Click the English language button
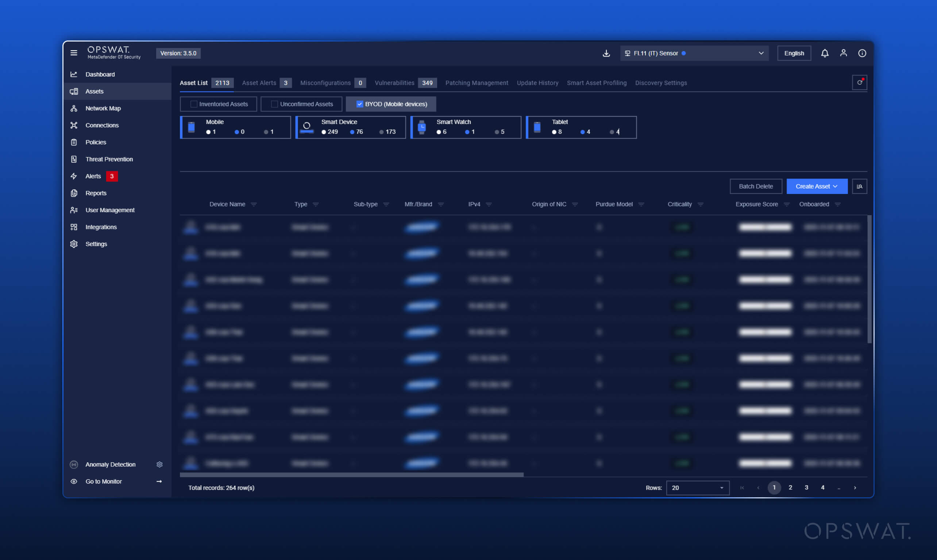 pyautogui.click(x=794, y=53)
